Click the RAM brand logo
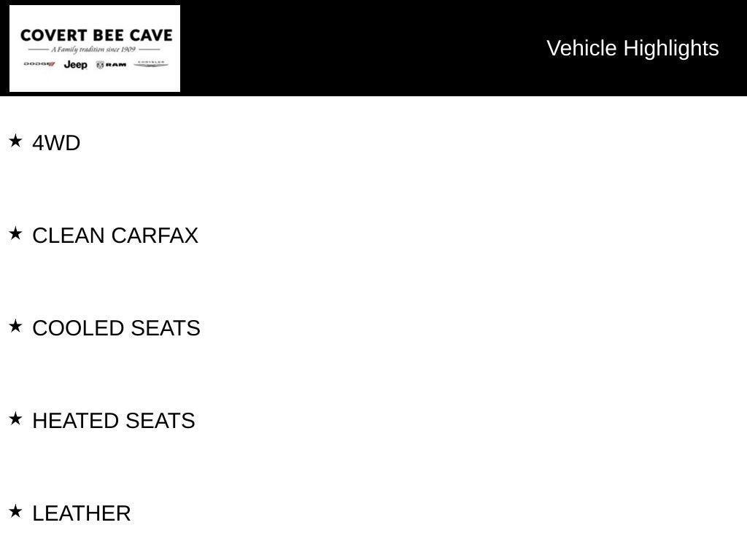 pyautogui.click(x=111, y=65)
